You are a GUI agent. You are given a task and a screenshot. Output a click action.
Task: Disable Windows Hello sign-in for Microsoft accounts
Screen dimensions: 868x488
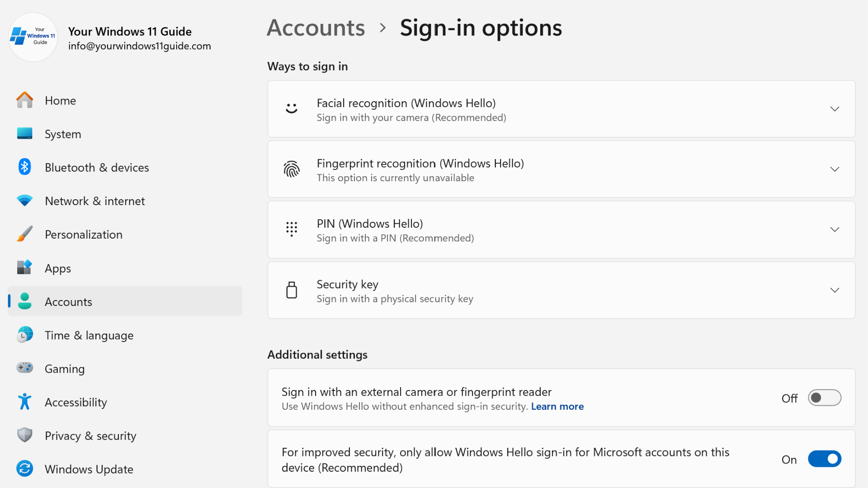tap(824, 459)
